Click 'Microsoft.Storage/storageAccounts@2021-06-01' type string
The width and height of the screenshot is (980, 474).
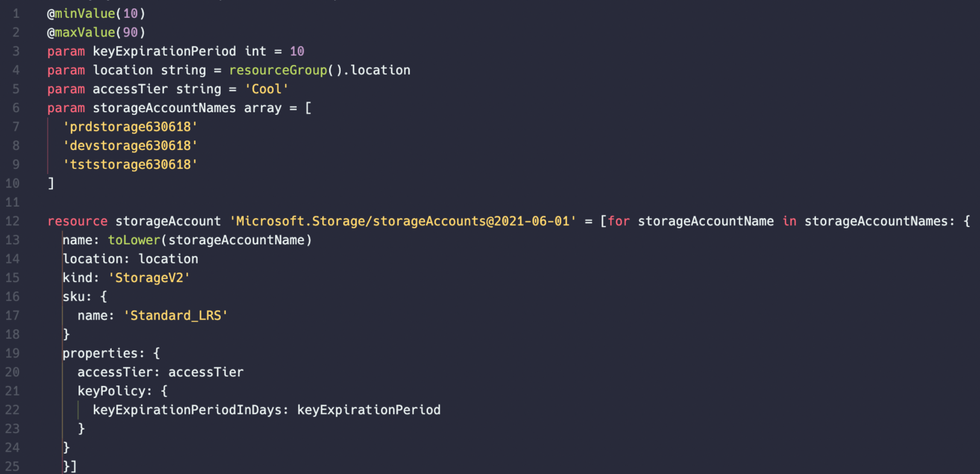[x=403, y=221]
